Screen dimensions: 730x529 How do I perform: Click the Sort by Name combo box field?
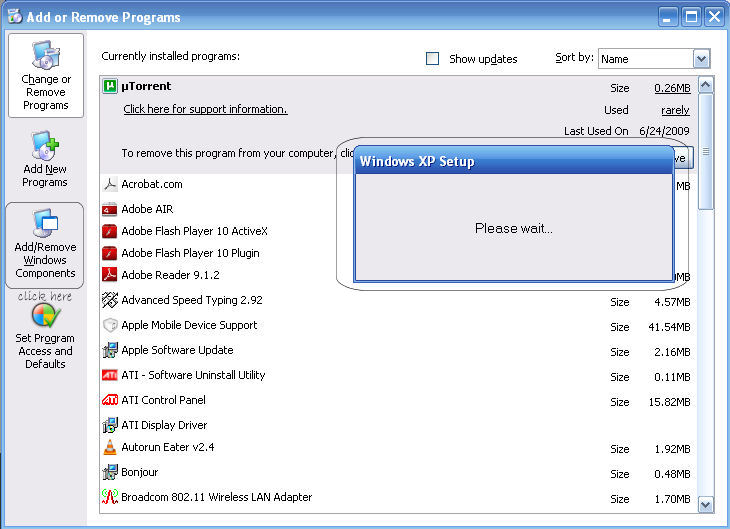tap(654, 59)
